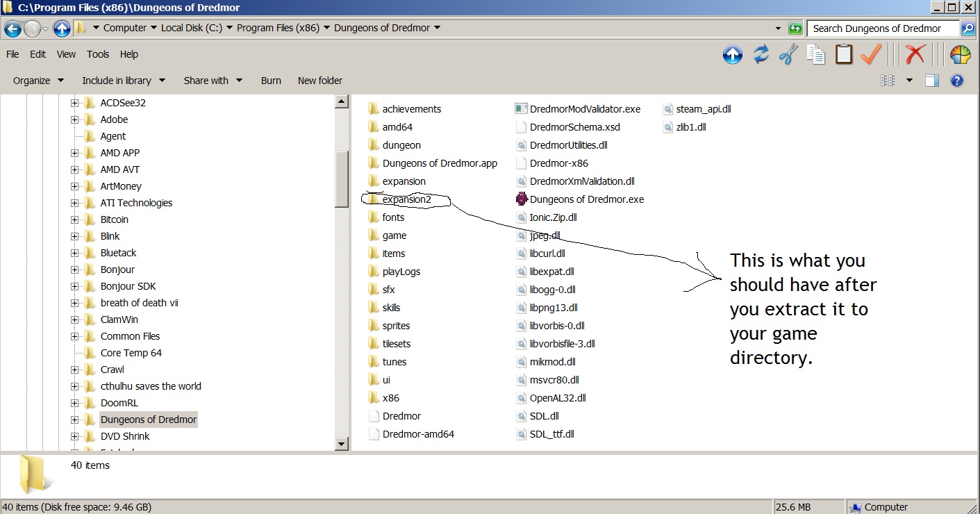Open the Tools menu
The height and width of the screenshot is (514, 980).
pos(98,54)
